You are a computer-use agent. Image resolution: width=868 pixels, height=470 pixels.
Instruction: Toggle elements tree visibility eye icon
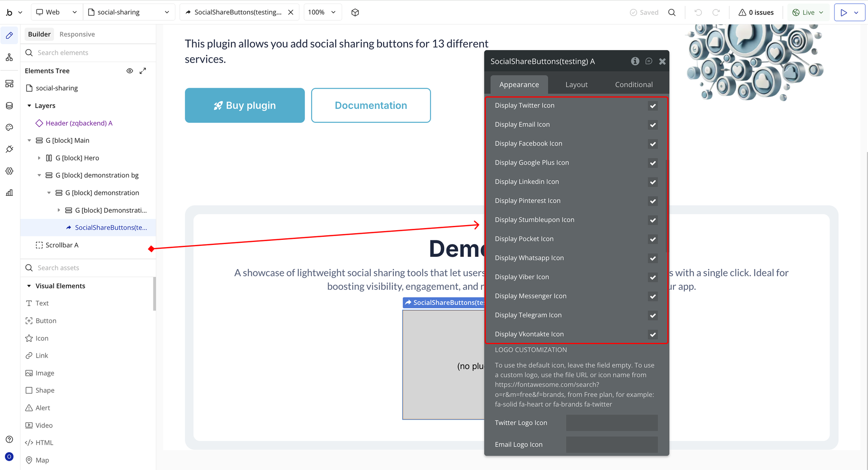(x=130, y=71)
